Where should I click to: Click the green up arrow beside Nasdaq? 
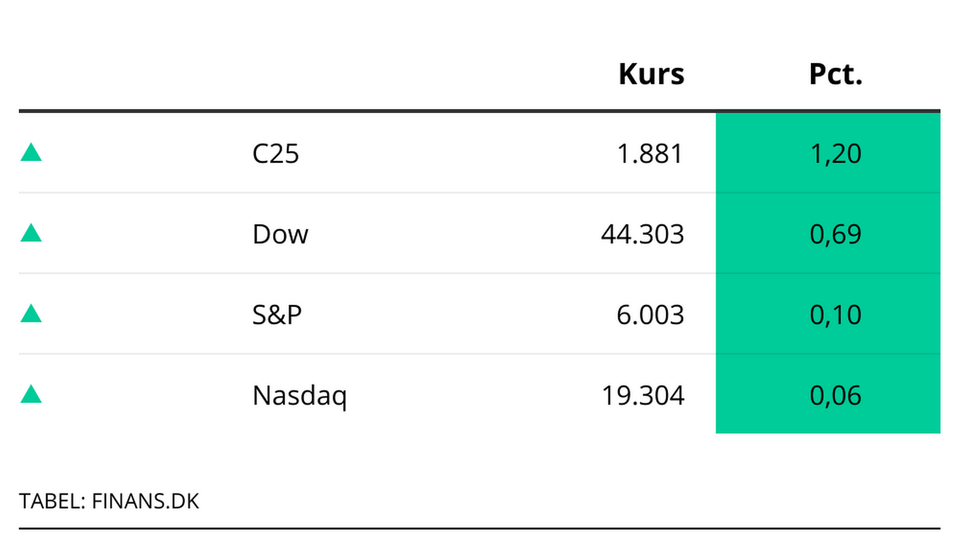coord(31,395)
